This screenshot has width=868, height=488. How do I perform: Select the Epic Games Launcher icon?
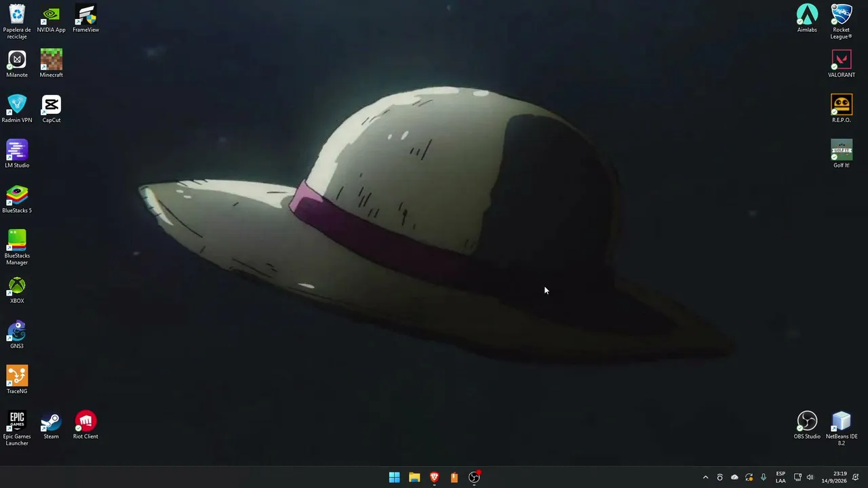17,428
